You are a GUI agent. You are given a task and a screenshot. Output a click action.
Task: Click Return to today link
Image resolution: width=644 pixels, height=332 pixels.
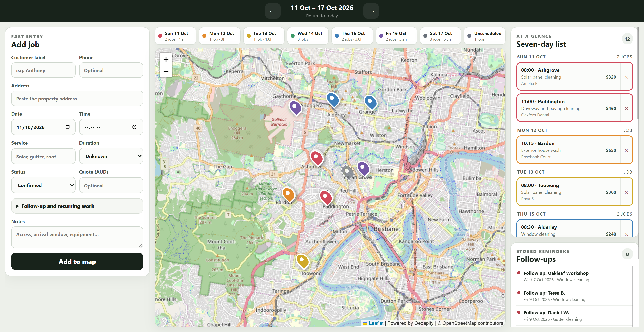coord(322,16)
